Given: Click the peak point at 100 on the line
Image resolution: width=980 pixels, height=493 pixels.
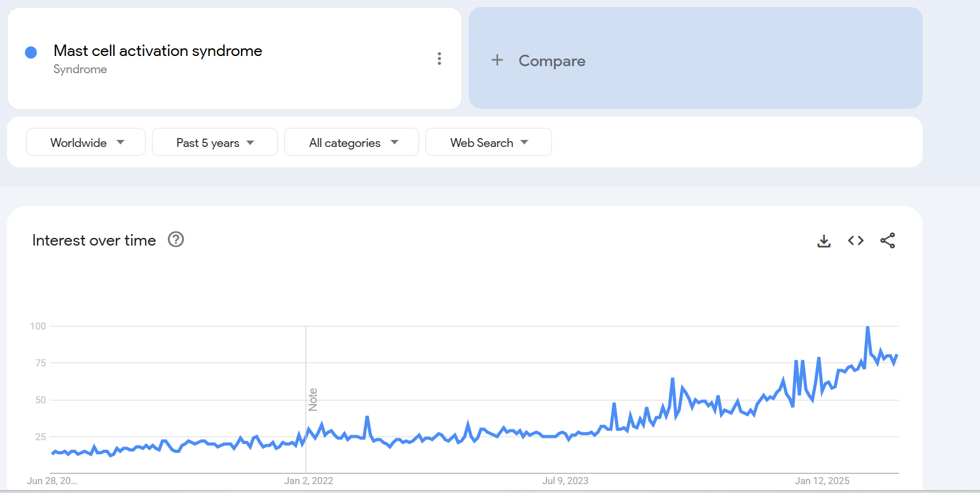Looking at the screenshot, I should [867, 327].
